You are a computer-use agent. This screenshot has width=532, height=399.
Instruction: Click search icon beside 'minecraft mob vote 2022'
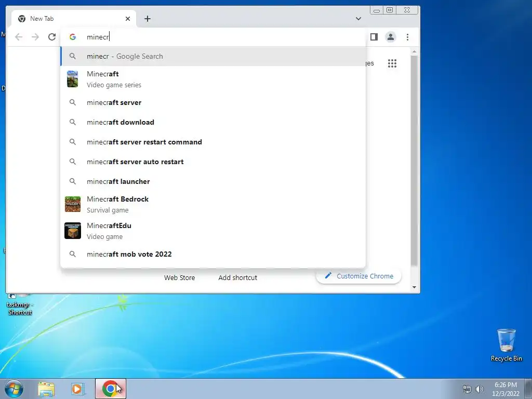click(x=73, y=254)
